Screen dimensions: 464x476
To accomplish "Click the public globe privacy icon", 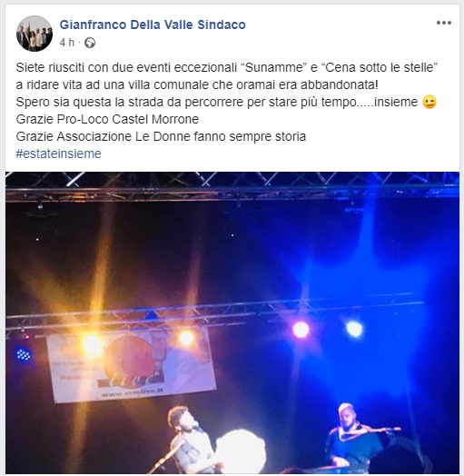I will pyautogui.click(x=90, y=43).
